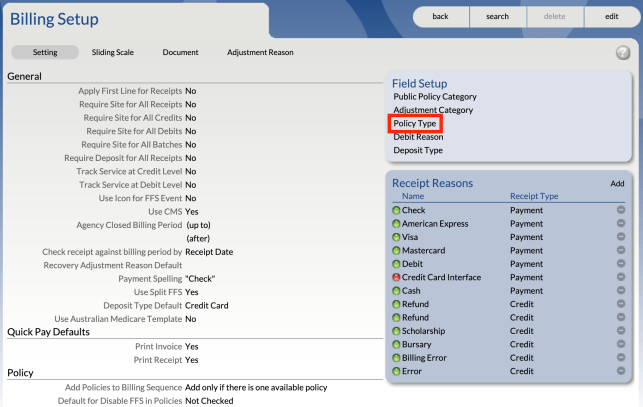Viewport: 643px width, 407px height.
Task: Switch to the Setting tab
Action: click(45, 53)
